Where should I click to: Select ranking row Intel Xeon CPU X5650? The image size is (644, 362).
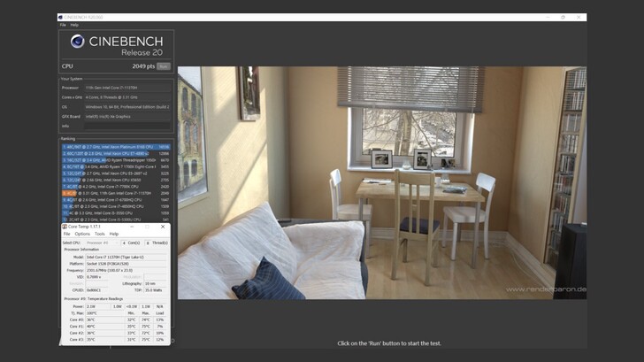click(x=116, y=180)
